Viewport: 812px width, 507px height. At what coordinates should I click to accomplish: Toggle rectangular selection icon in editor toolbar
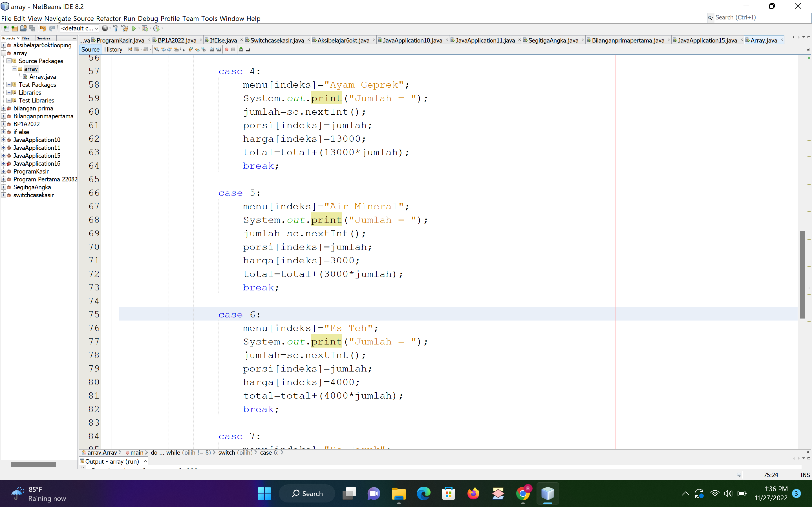click(183, 50)
